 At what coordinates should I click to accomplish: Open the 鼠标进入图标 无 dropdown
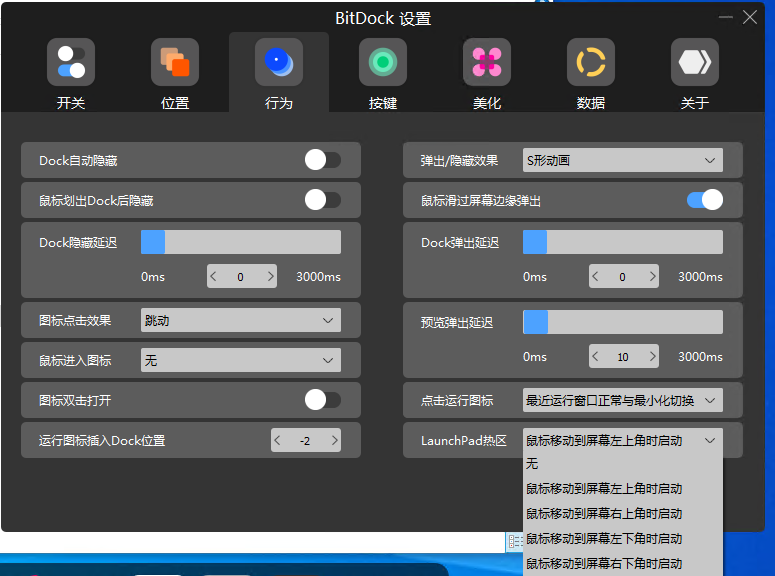[241, 360]
